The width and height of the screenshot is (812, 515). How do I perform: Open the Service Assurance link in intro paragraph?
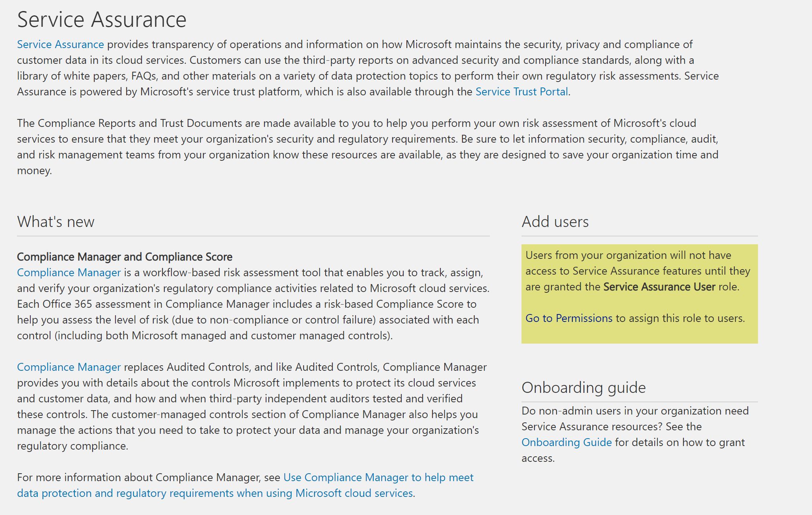click(60, 45)
